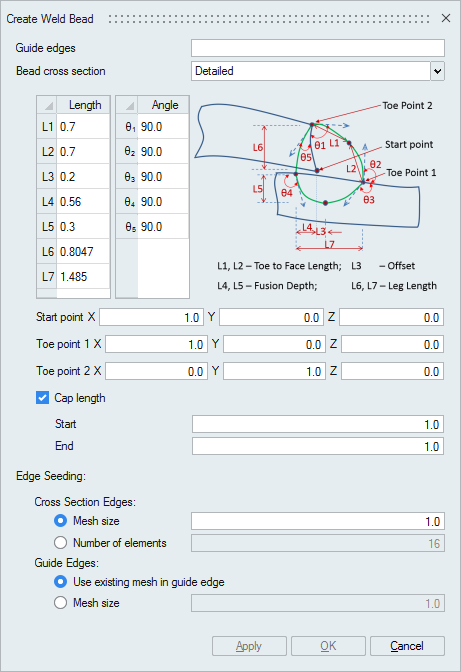Select the θ1 angle value cell
461x672 pixels.
tap(163, 127)
